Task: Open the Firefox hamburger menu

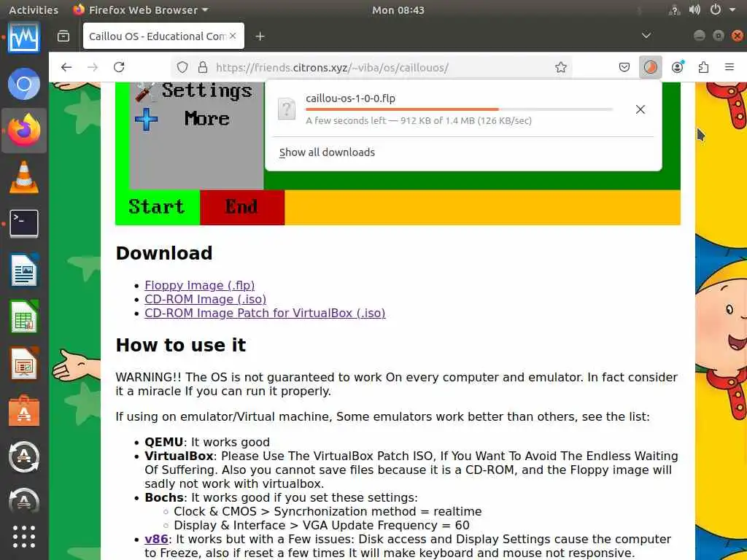Action: 729,67
